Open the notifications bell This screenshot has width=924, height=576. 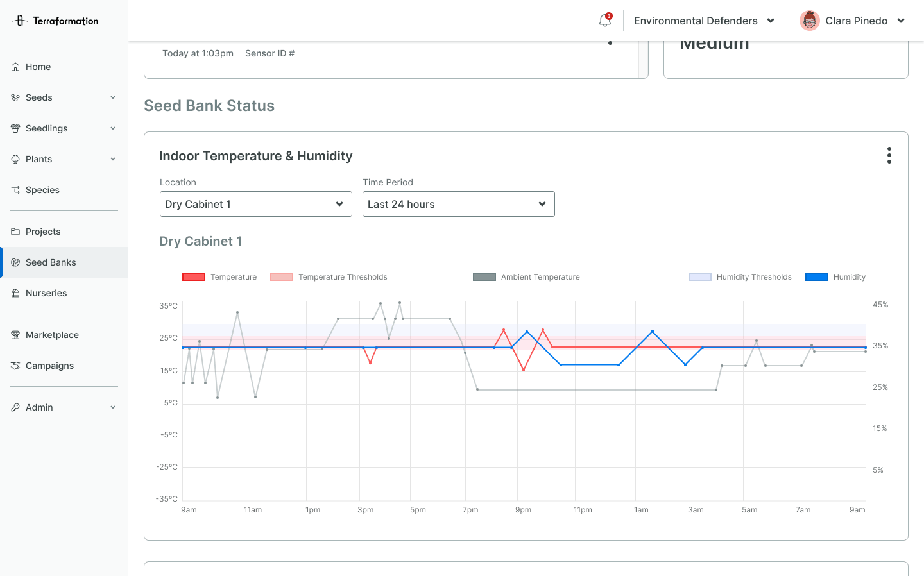[605, 21]
